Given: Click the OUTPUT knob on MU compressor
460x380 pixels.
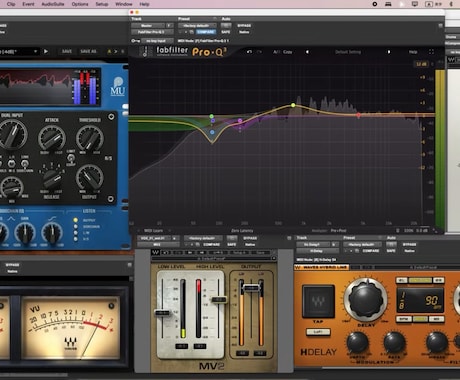Looking at the screenshot, I should tap(89, 177).
